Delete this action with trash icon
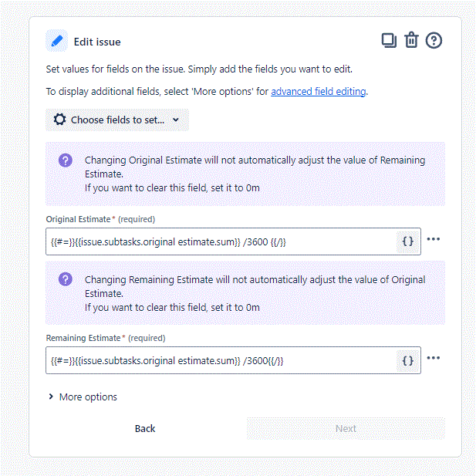The height and width of the screenshot is (476, 476). (x=411, y=40)
